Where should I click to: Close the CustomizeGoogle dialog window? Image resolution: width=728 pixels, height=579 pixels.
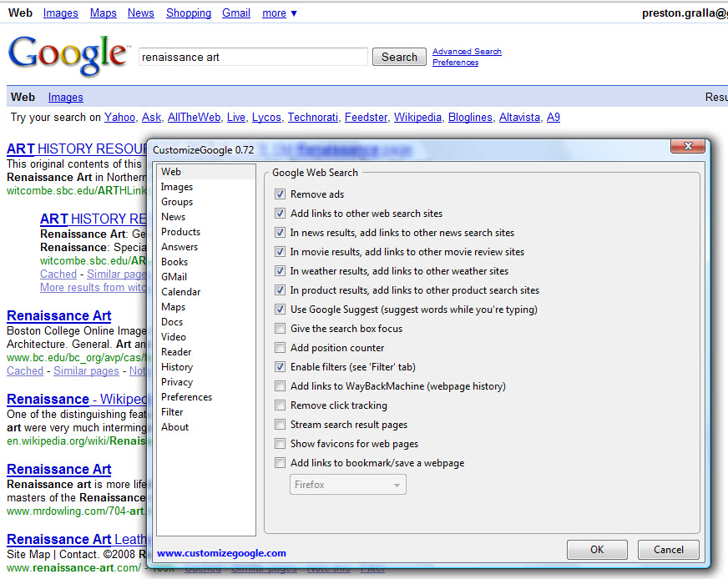tap(688, 147)
